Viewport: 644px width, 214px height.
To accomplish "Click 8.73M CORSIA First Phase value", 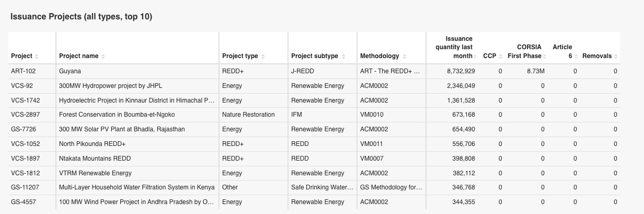I will pyautogui.click(x=535, y=71).
